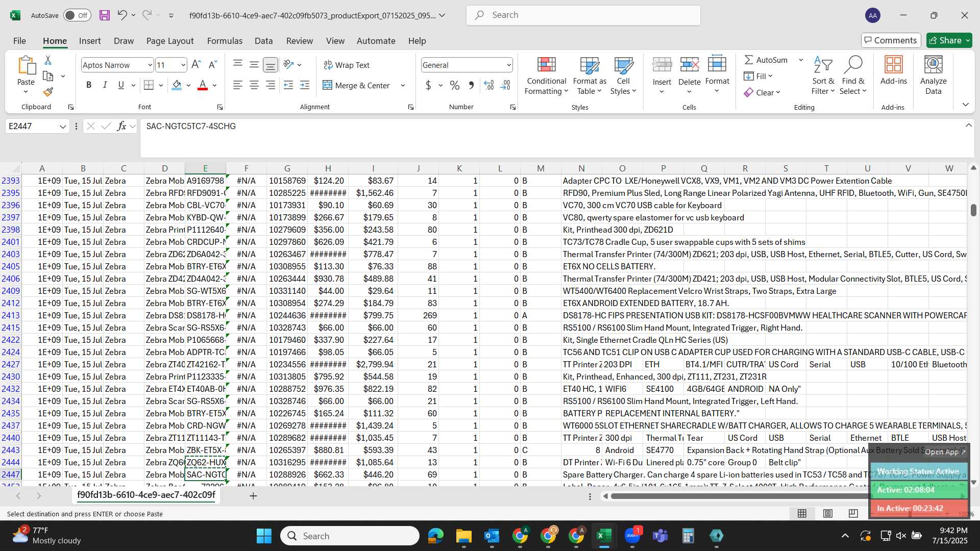Apply Percent Style with the % icon
This screenshot has width=980, height=551.
coord(455,85)
